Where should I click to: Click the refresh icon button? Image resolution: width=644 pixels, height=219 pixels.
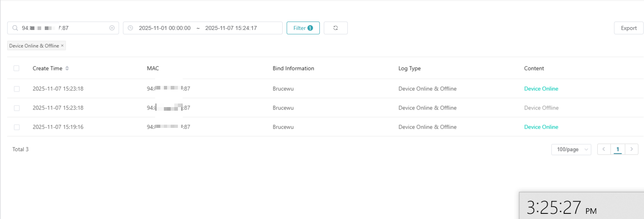pyautogui.click(x=335, y=28)
